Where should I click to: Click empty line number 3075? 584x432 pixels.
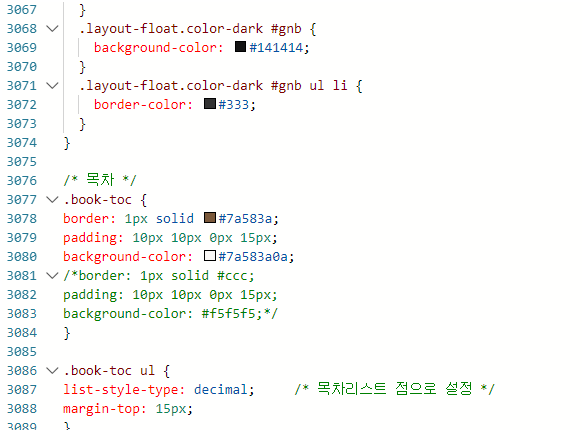22,162
